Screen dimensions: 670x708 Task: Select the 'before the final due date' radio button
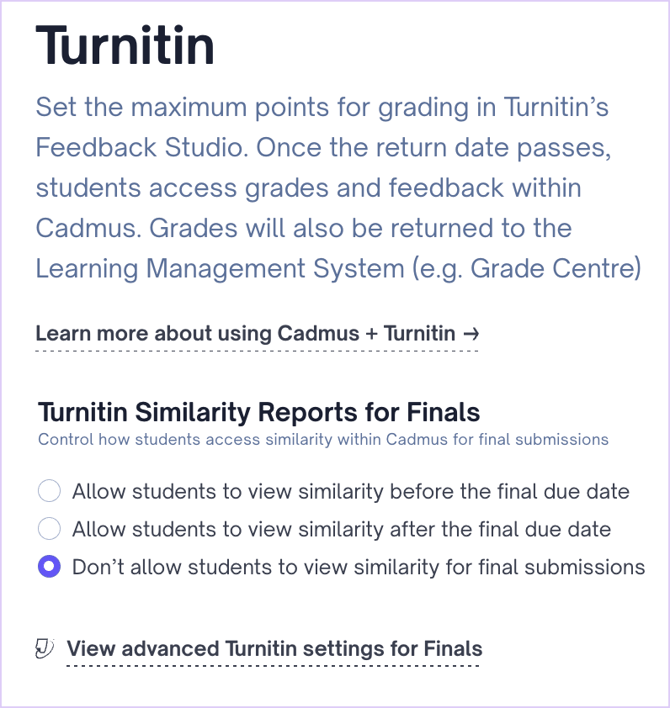[49, 491]
